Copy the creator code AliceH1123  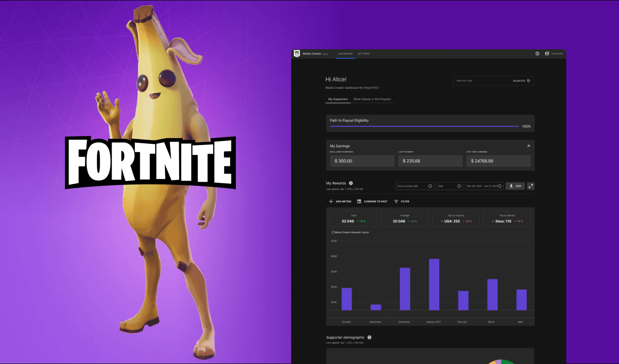click(x=529, y=81)
